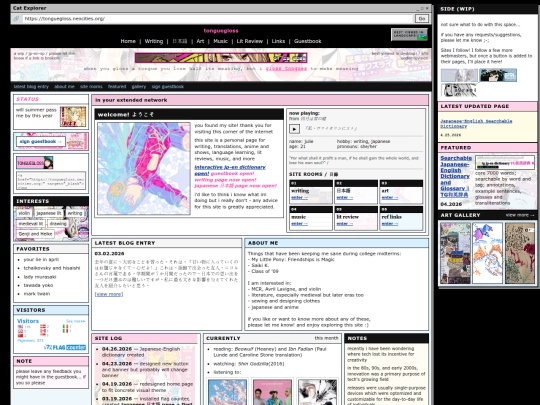The image size is (540, 405).
Task: Open 'Japanese-English Searchable Dictionary' latest page link
Action: pyautogui.click(x=476, y=124)
